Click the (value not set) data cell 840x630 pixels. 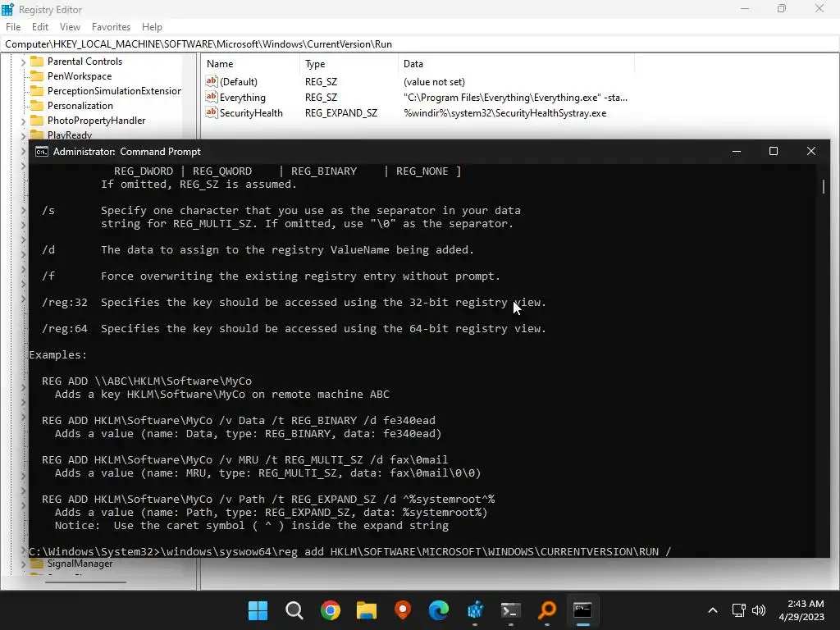coord(435,82)
